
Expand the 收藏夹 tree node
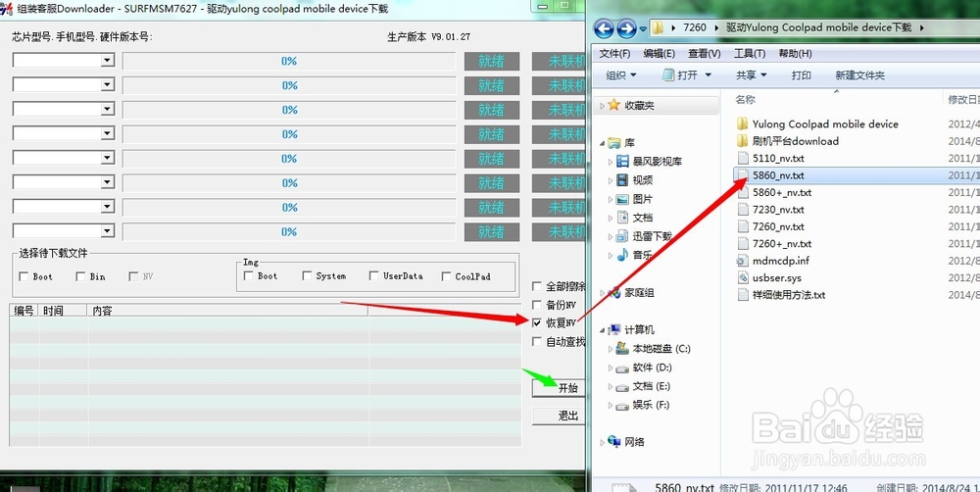point(602,106)
